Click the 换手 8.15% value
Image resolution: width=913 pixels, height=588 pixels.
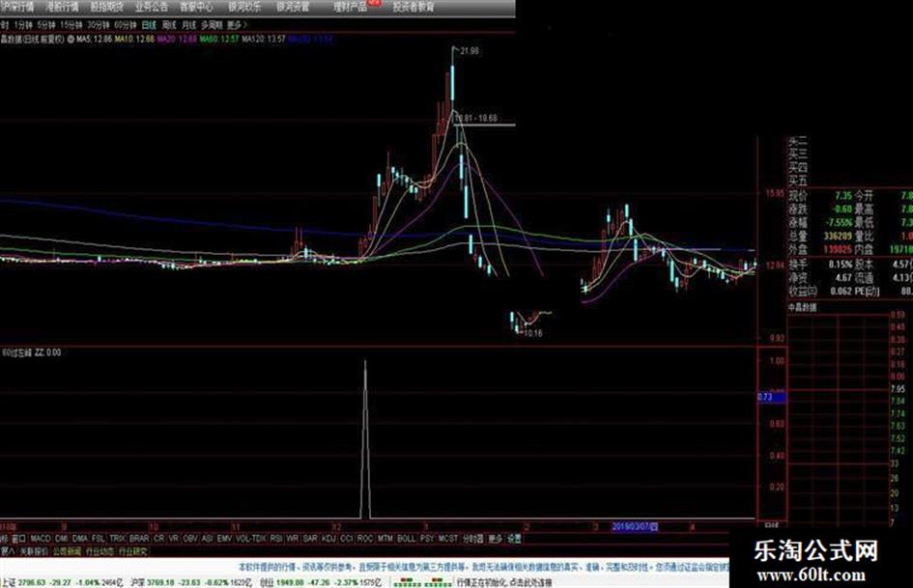(841, 265)
